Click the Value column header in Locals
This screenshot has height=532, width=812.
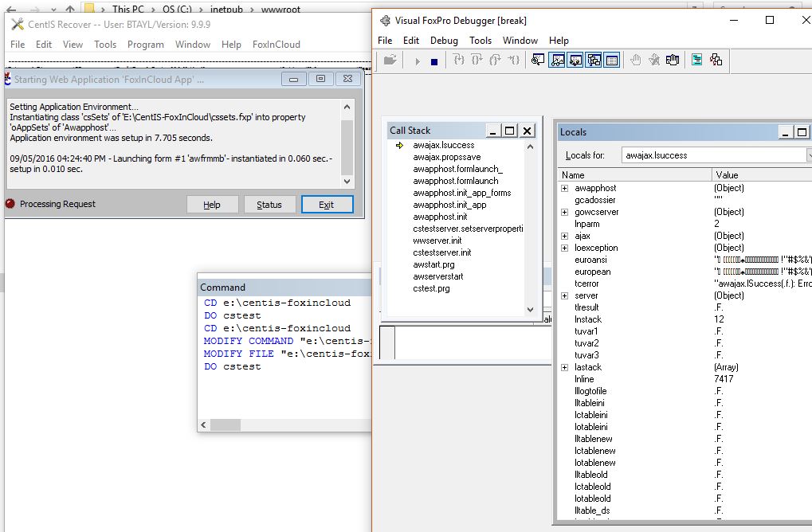pyautogui.click(x=762, y=175)
